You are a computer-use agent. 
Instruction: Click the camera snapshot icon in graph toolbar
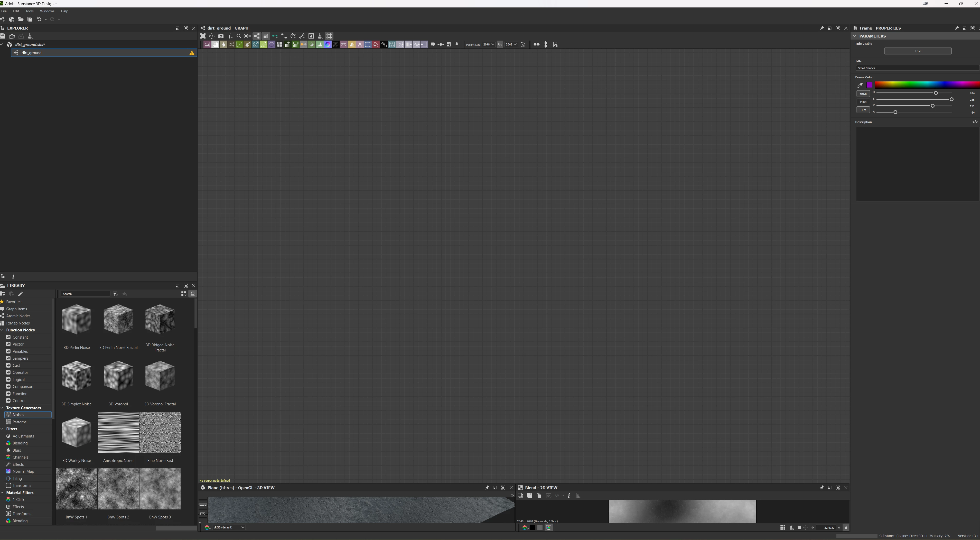click(x=221, y=36)
